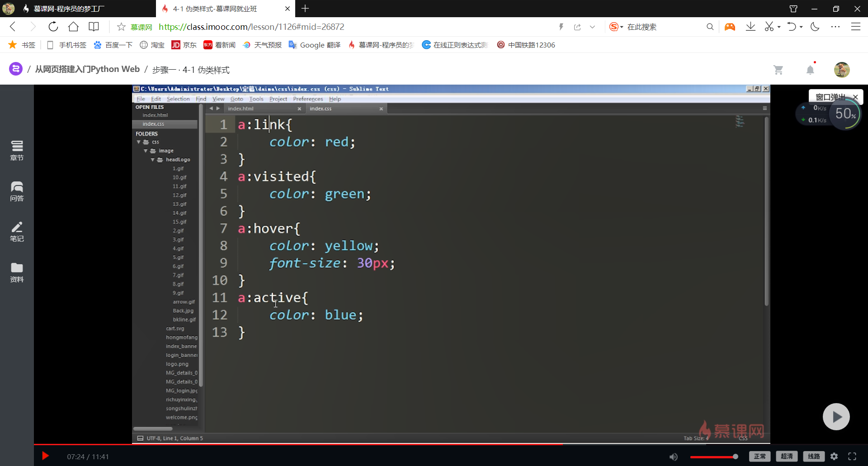Screen dimensions: 868x466
Task: Click the share page icon
Action: pos(577,27)
